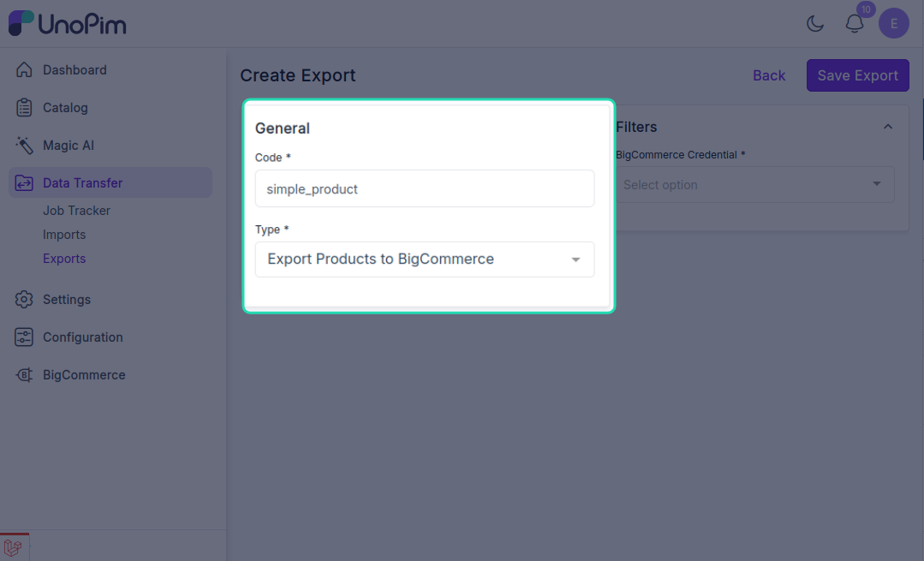Click the Code * field label
924x561 pixels.
(273, 158)
